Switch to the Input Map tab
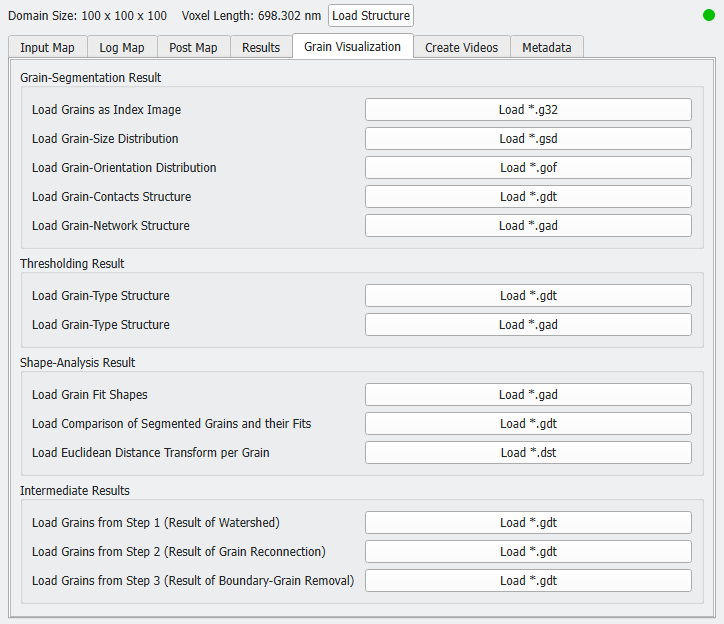This screenshot has height=624, width=724. 48,48
